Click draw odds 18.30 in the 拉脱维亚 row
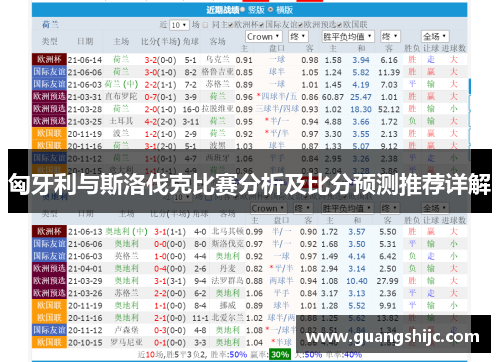This screenshot has height=362, width=500. [x=361, y=109]
